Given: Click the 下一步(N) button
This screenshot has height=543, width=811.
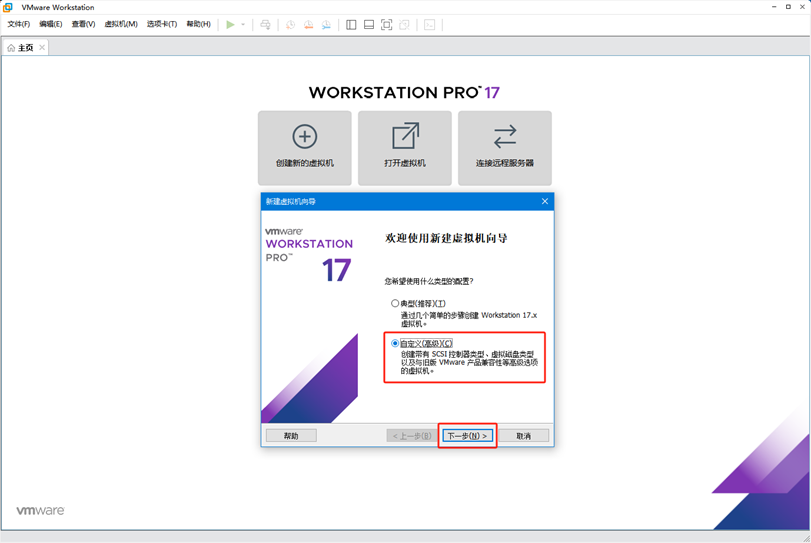Looking at the screenshot, I should 468,436.
